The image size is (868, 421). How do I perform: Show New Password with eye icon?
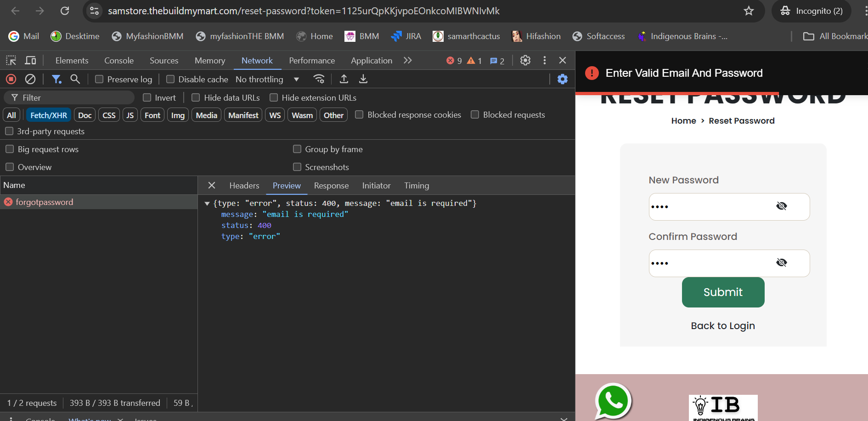point(782,206)
